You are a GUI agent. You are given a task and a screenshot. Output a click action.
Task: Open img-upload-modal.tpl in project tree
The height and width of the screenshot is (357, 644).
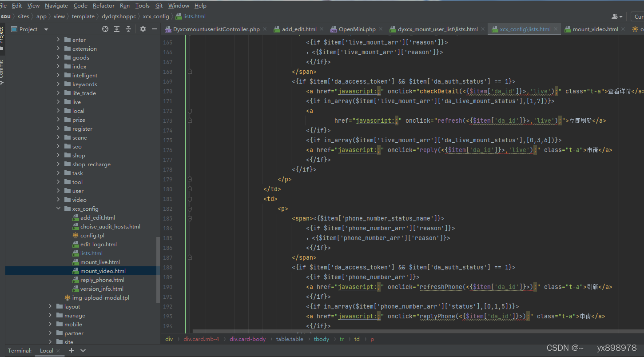pos(100,297)
